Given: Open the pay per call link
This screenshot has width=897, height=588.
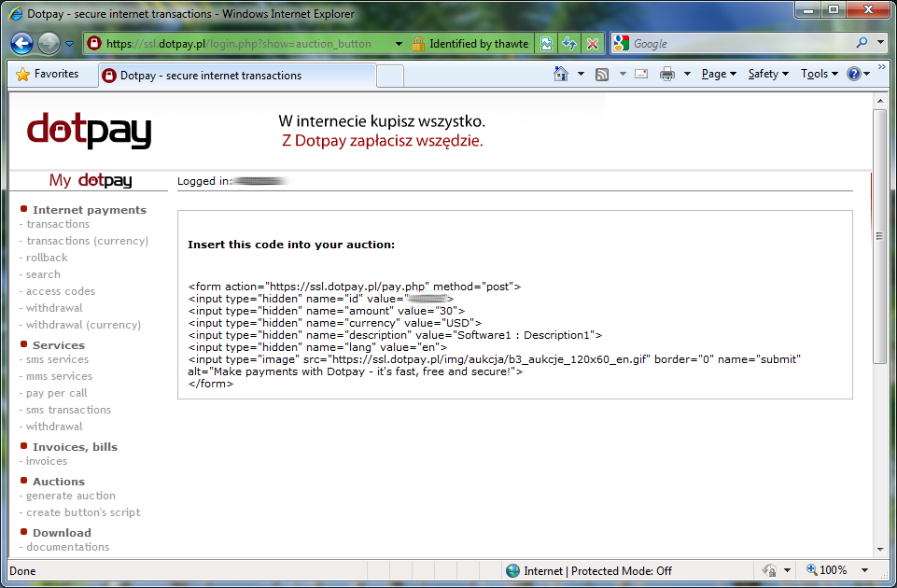Looking at the screenshot, I should click(x=57, y=393).
